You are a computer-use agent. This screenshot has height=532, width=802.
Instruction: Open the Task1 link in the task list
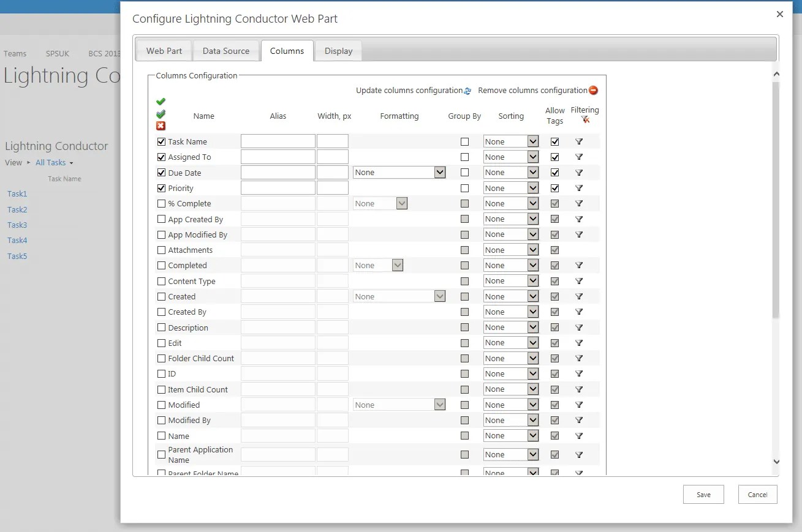coord(17,193)
